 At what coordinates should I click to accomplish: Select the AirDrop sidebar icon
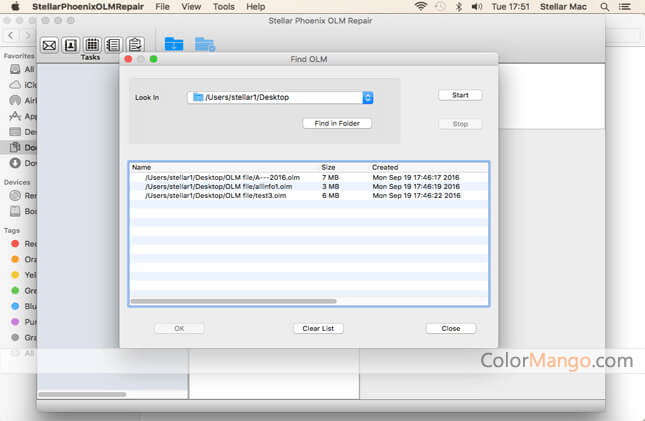tap(15, 100)
